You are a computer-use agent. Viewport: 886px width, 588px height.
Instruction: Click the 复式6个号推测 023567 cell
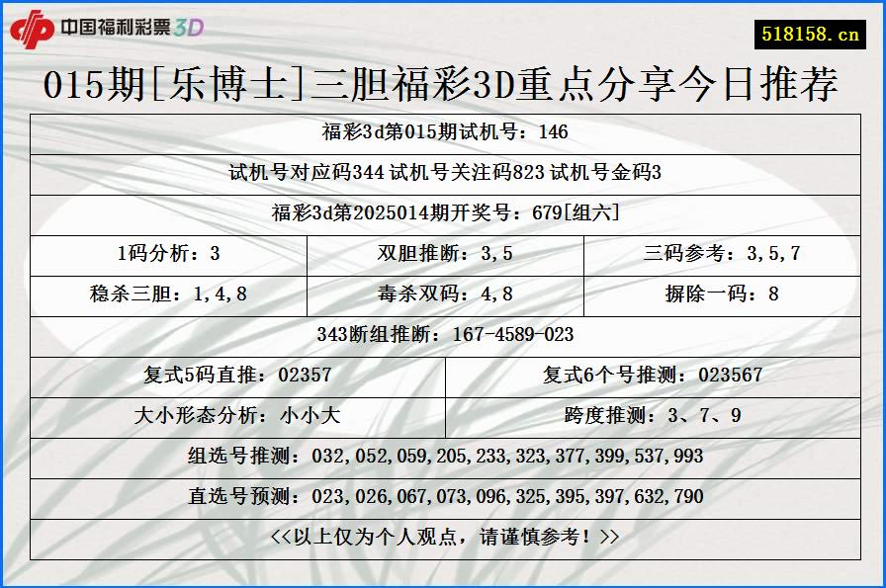(646, 374)
